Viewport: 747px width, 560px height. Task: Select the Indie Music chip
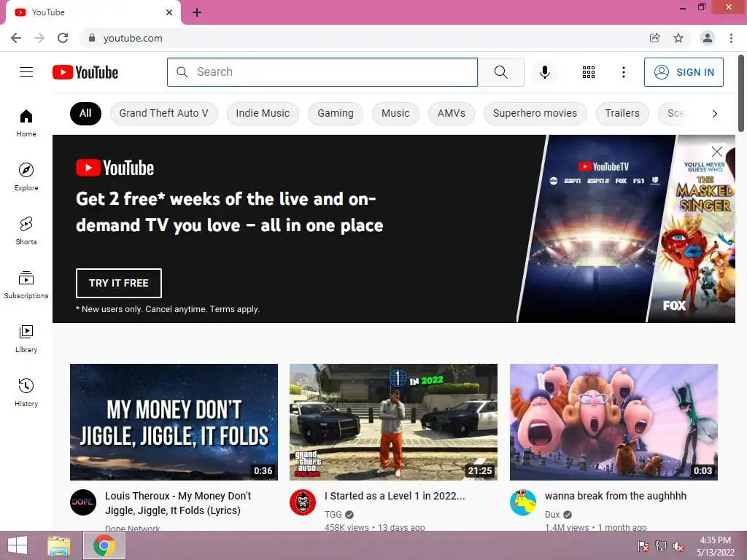263,113
